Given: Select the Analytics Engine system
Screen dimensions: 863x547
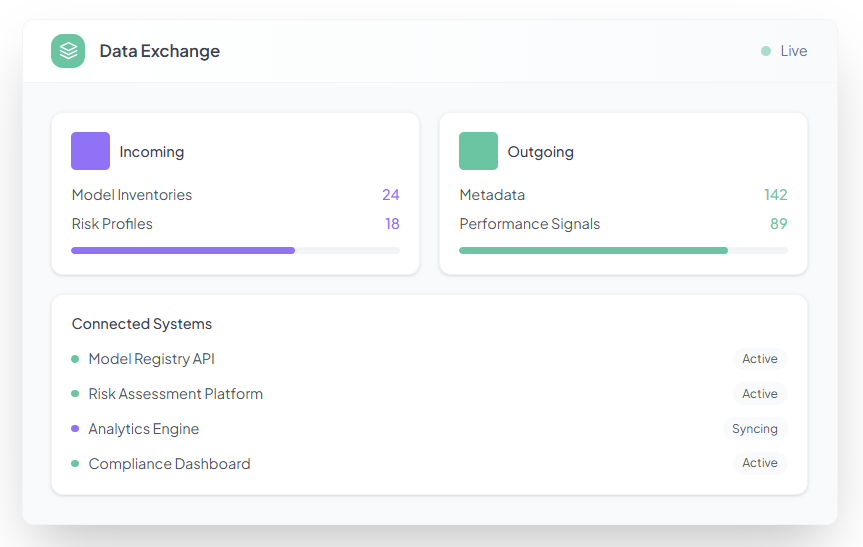Looking at the screenshot, I should 143,429.
